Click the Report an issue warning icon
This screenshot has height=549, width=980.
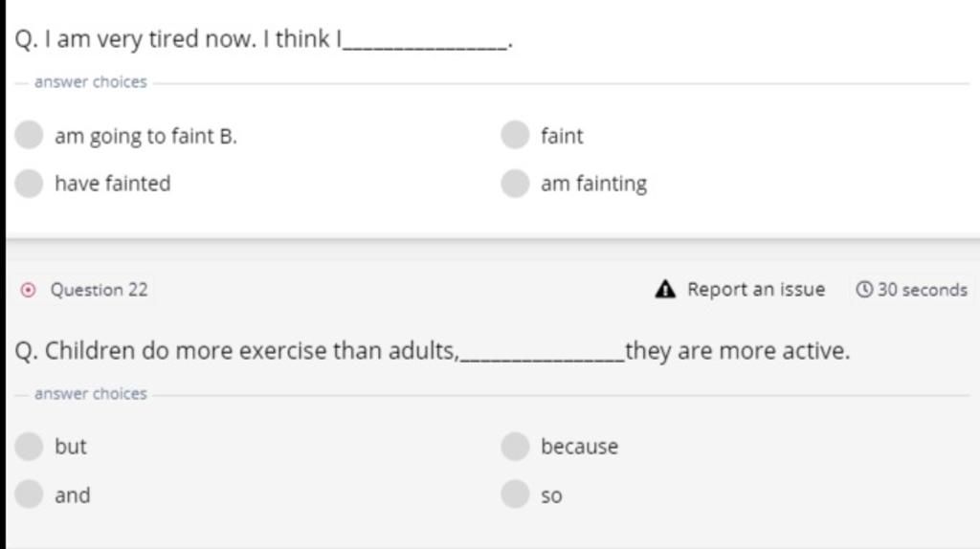666,289
